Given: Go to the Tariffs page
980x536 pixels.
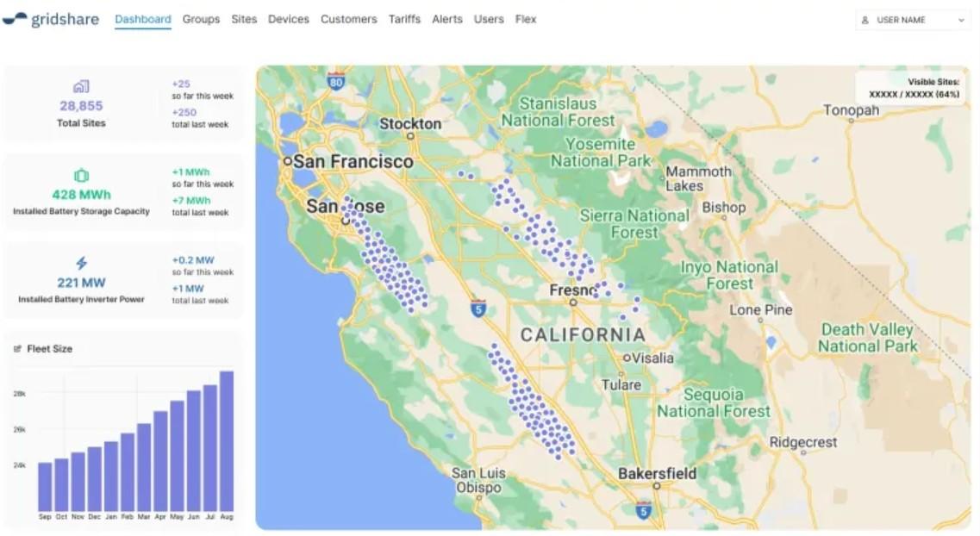Looking at the screenshot, I should (404, 19).
